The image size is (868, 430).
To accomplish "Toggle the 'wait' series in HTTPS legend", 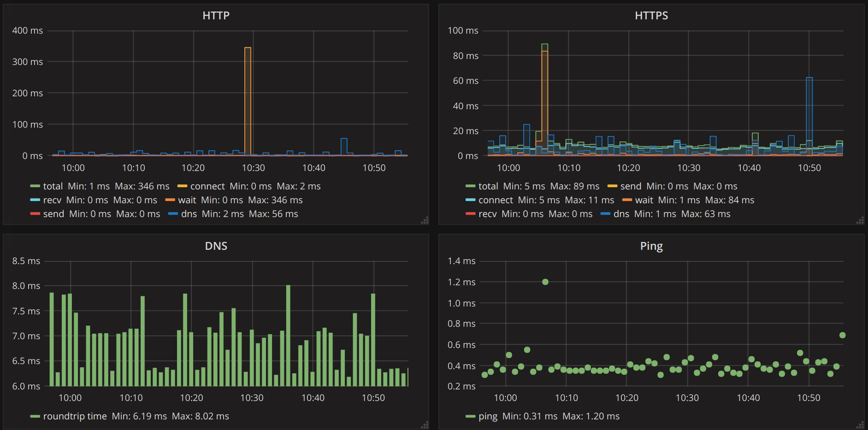I will 644,200.
